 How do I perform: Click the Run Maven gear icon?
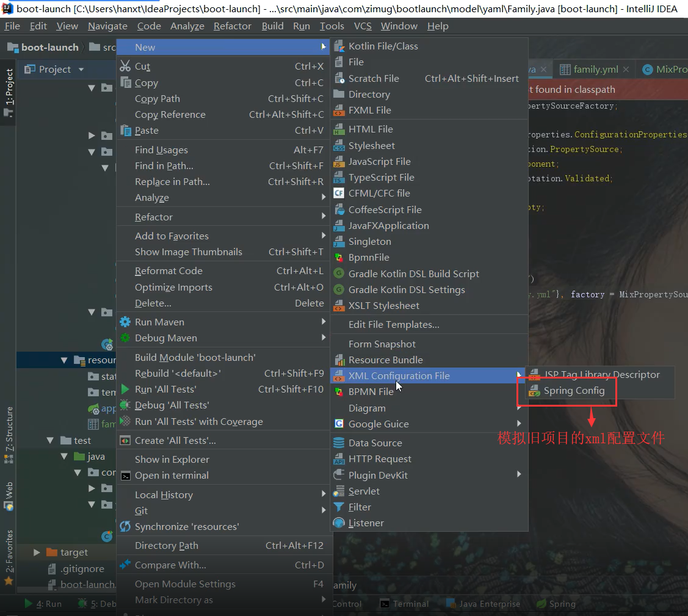[125, 322]
